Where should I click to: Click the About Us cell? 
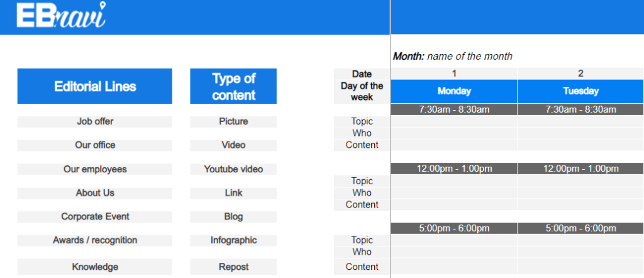pyautogui.click(x=94, y=193)
